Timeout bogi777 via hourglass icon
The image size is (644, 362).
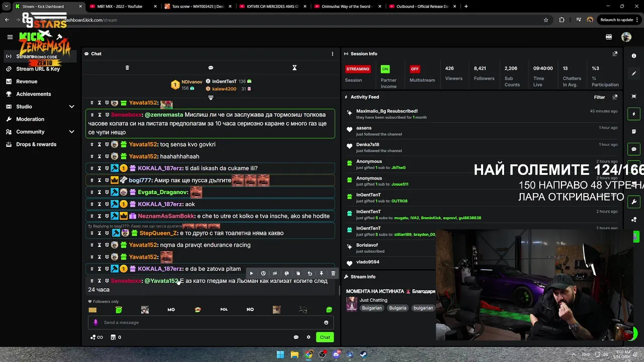(99, 180)
